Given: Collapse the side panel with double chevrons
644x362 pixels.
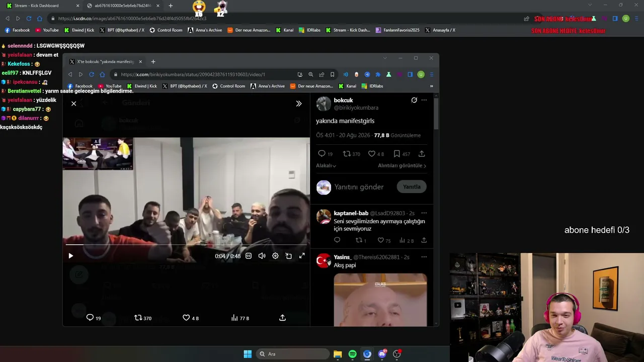Looking at the screenshot, I should pos(299,104).
